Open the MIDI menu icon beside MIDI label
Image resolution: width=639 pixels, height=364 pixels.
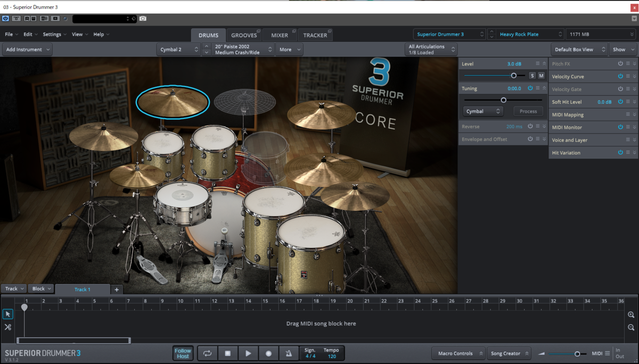607,353
